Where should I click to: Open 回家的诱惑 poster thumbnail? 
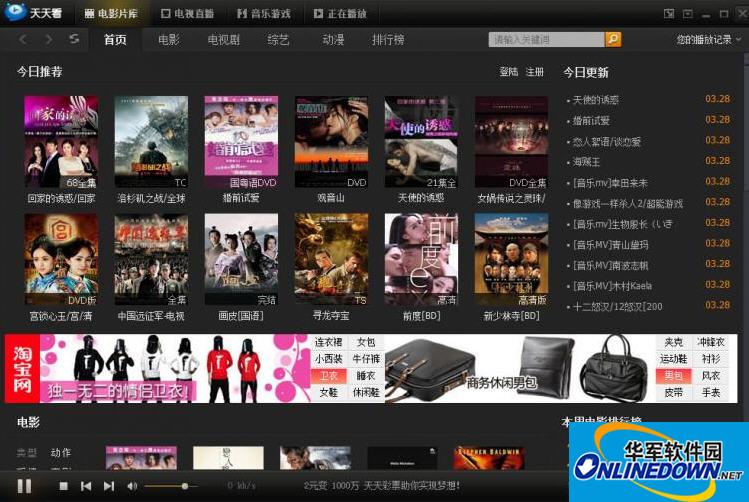click(61, 142)
